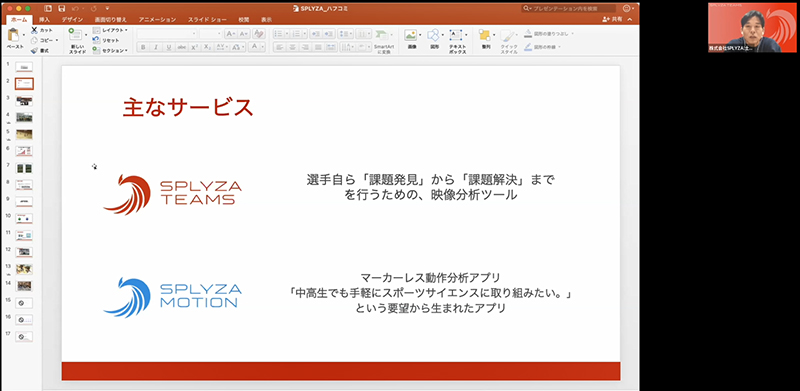The height and width of the screenshot is (391, 800).
Task: Click the feedback smiley icon
Action: (x=627, y=9)
